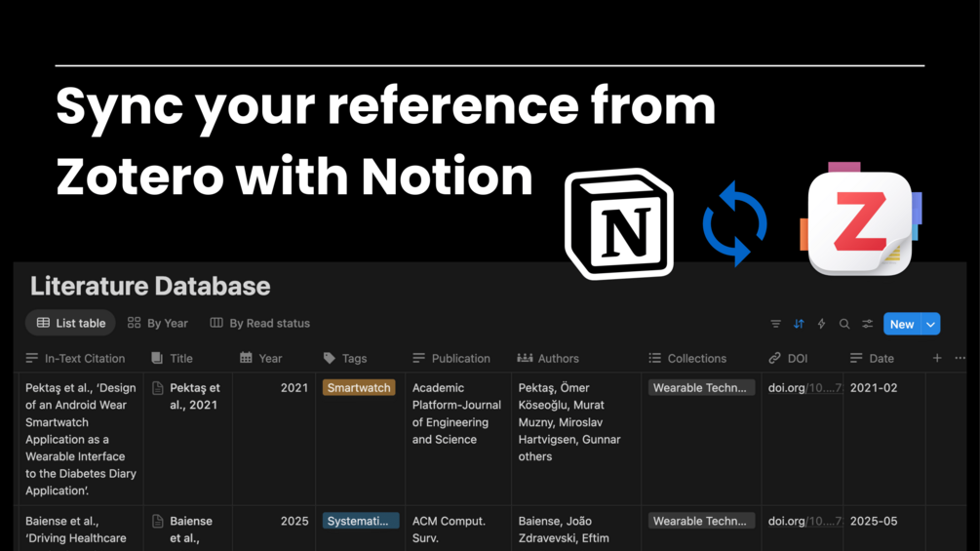Screen dimensions: 980x551
Task: Open the automations lightning bolt icon
Action: click(821, 324)
